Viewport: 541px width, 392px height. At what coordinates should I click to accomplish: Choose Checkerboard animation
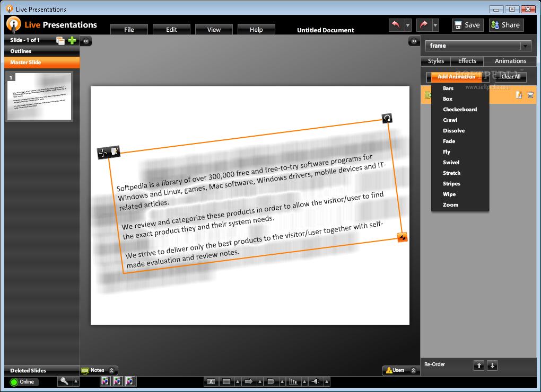[460, 110]
